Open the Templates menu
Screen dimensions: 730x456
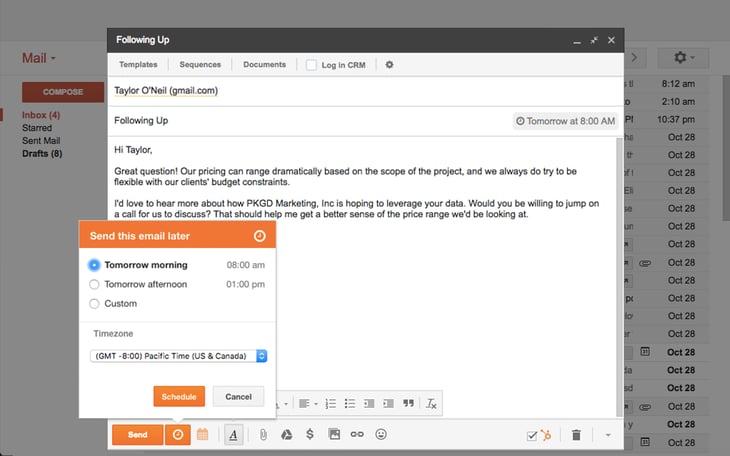(x=138, y=65)
